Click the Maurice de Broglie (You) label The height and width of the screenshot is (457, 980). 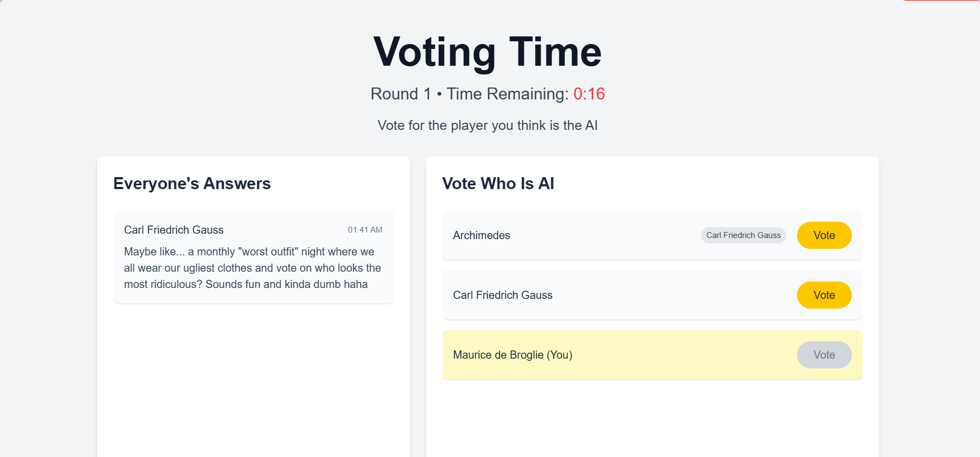pos(512,355)
